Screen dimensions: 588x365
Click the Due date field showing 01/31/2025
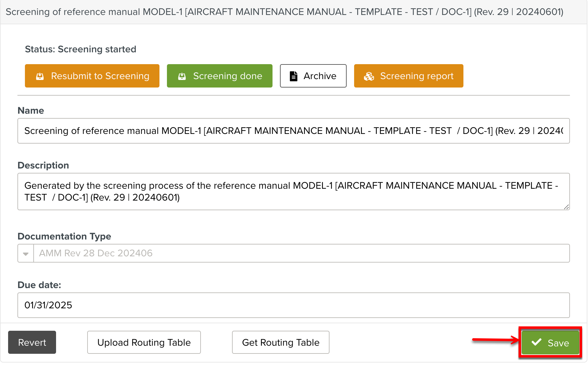(293, 305)
